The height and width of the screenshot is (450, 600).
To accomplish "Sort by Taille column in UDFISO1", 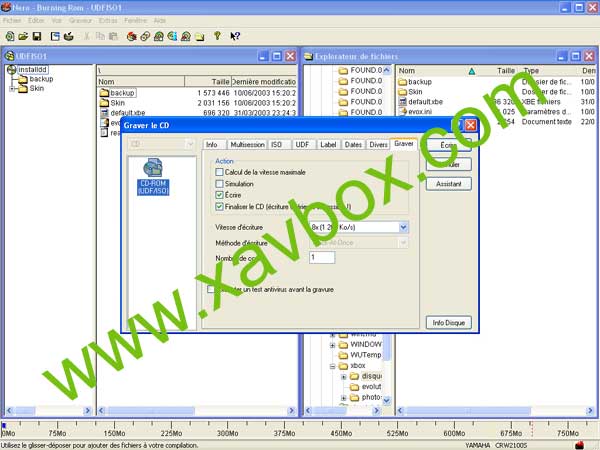I will coord(208,82).
